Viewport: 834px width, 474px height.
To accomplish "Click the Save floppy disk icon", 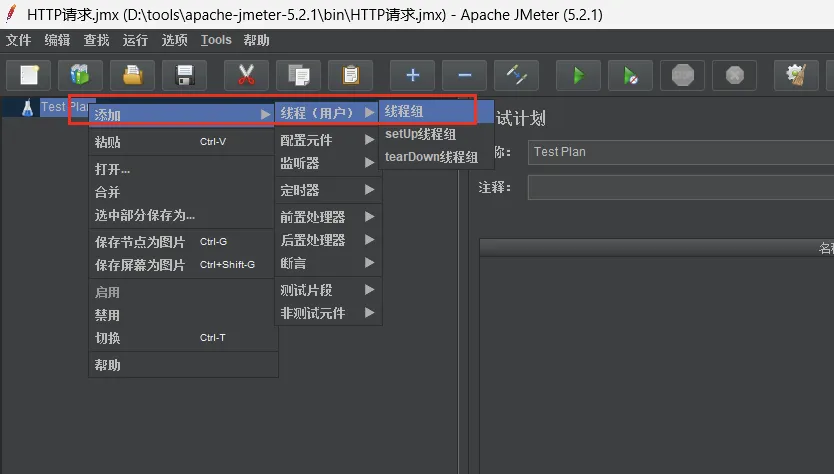I will point(185,75).
